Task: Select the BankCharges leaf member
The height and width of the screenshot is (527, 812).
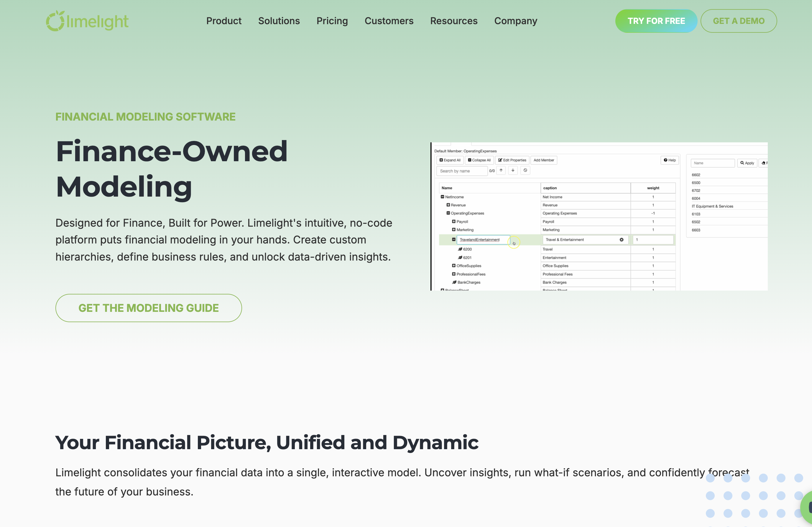Action: click(x=469, y=282)
